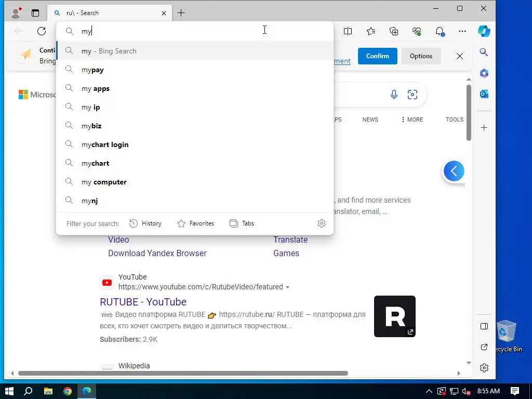Select the 'my apps' suggestion
532x399 pixels.
(195, 88)
